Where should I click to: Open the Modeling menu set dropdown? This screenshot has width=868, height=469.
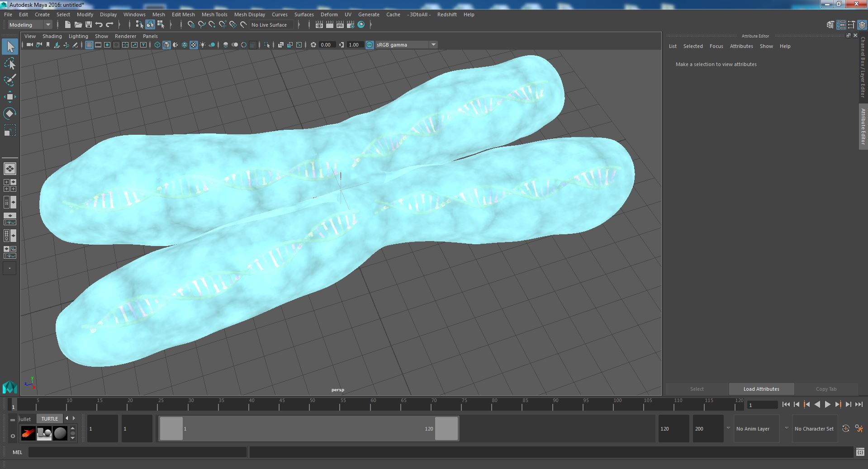[x=30, y=25]
